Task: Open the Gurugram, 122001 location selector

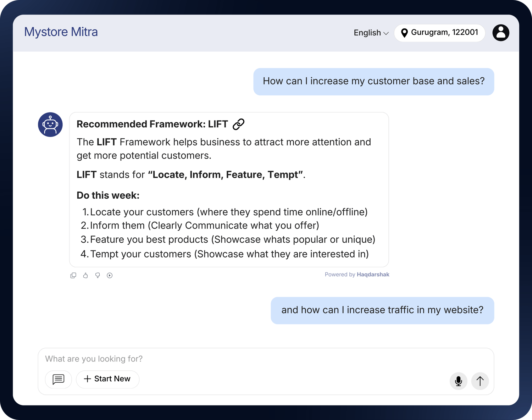Action: click(439, 33)
